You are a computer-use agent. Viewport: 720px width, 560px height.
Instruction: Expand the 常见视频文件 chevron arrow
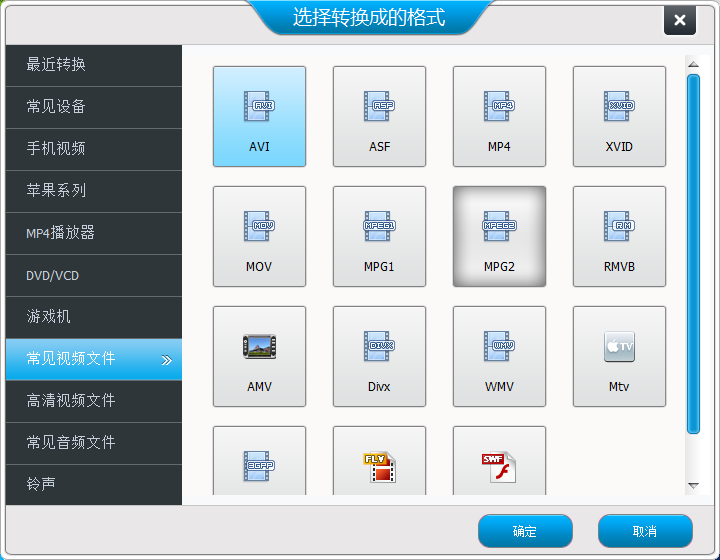coord(167,360)
